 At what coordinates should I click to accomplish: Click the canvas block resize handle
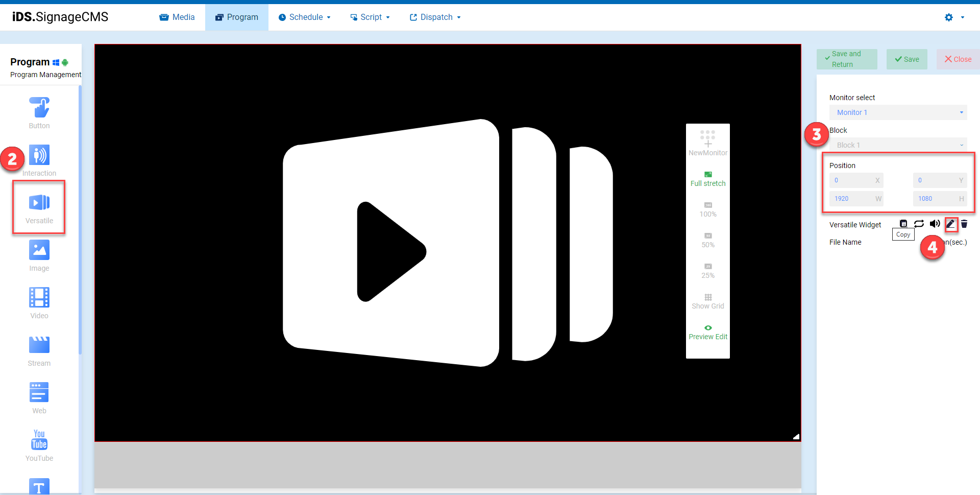click(796, 437)
